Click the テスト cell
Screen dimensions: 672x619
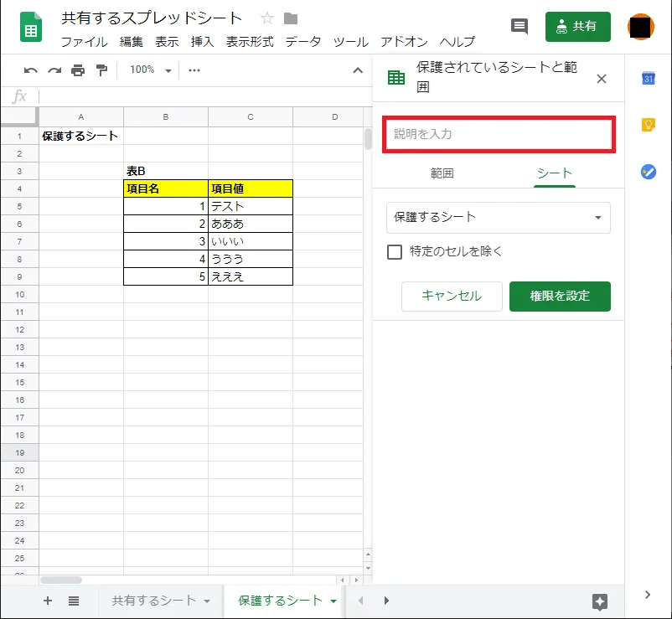[251, 207]
